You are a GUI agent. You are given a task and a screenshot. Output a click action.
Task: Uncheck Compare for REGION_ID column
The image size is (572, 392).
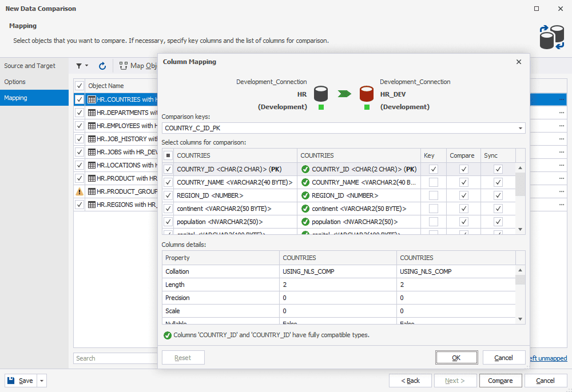click(x=463, y=195)
